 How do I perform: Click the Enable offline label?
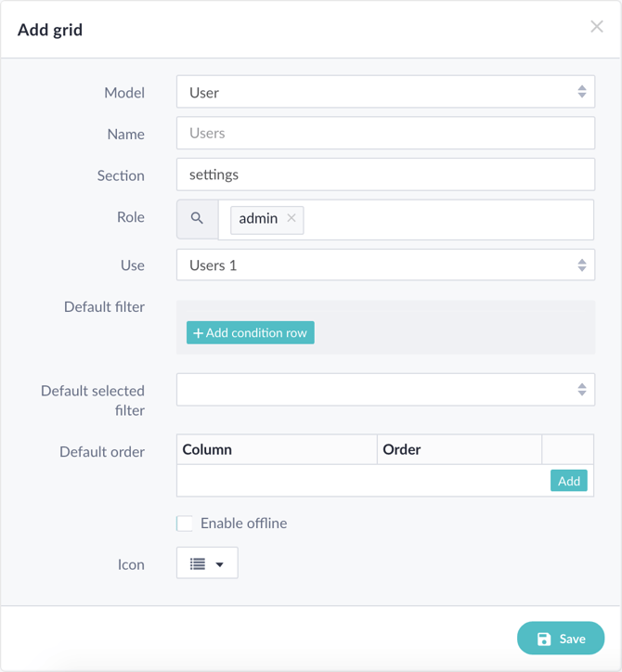[244, 523]
